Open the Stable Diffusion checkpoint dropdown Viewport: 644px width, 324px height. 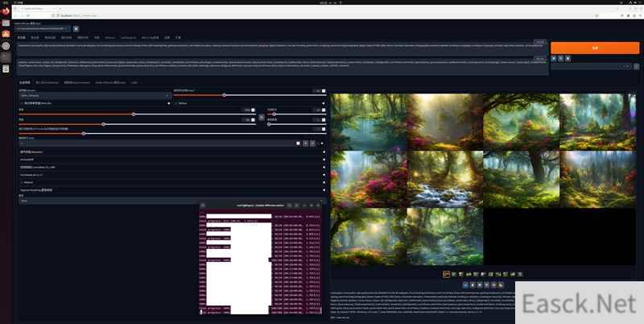click(x=42, y=28)
